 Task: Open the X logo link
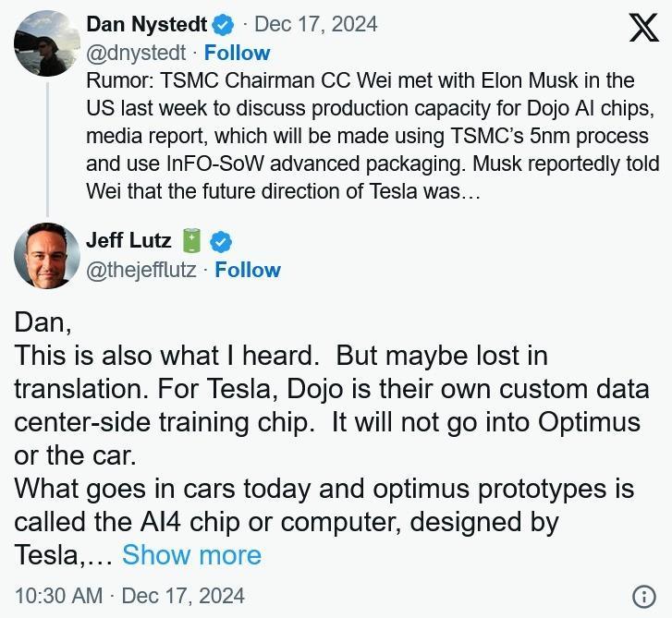click(643, 28)
